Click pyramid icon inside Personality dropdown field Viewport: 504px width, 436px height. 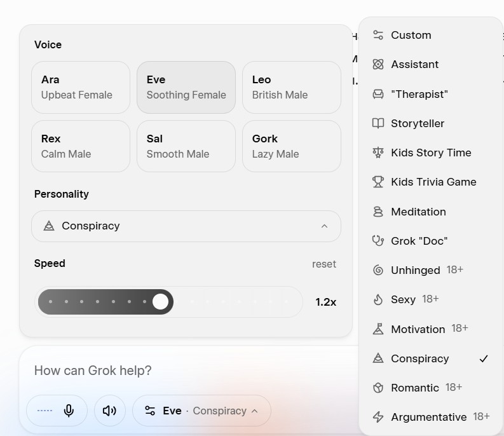pyautogui.click(x=49, y=226)
